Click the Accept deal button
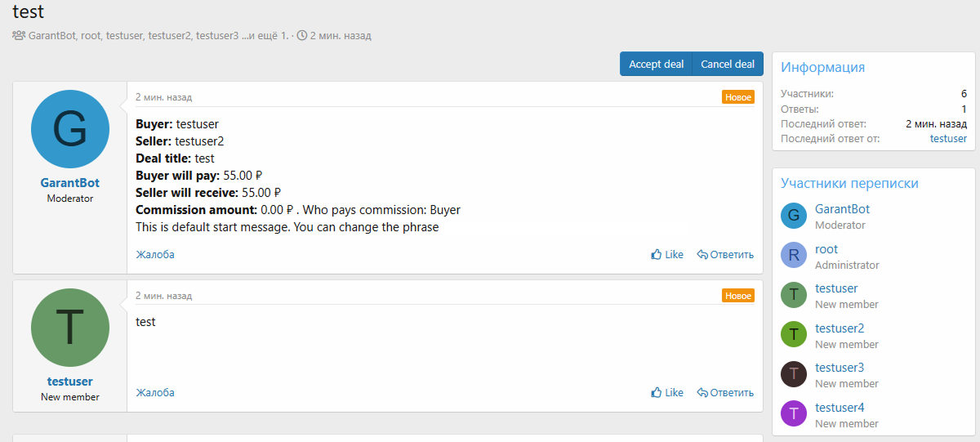 click(x=656, y=65)
